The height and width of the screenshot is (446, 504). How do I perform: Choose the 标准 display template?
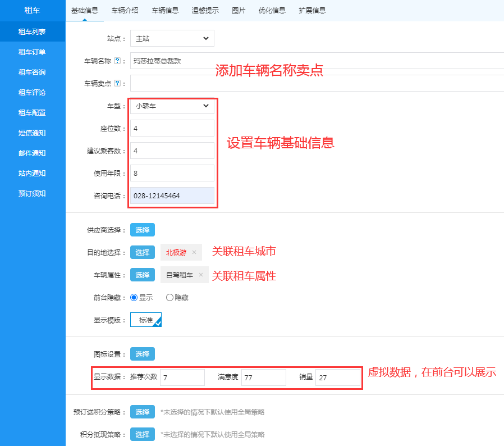(146, 320)
